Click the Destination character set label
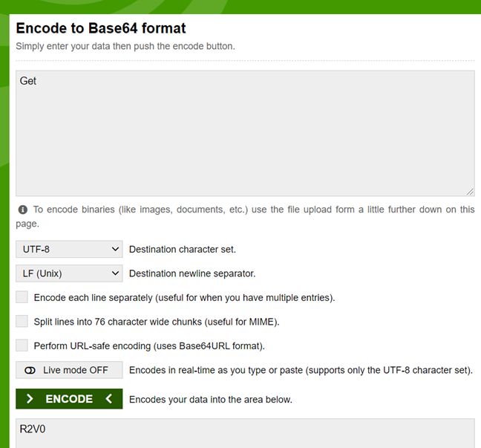Viewport: 481px width, 448px height. [183, 250]
